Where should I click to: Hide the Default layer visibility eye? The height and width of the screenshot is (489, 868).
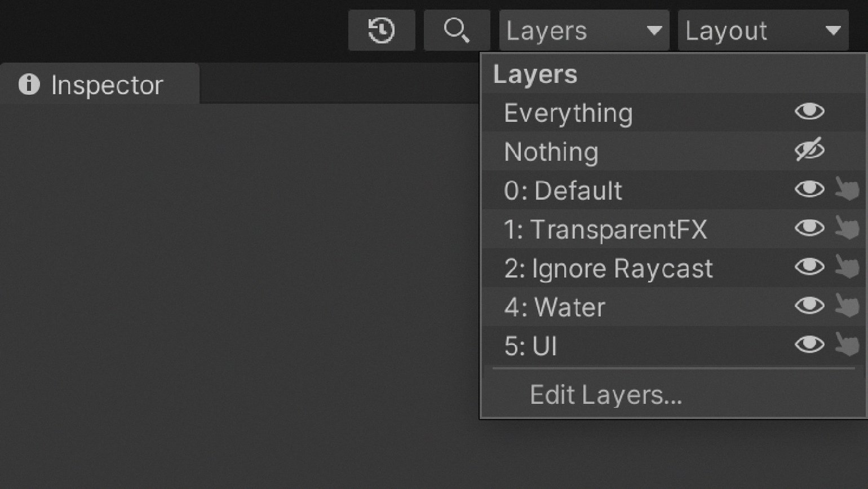809,189
